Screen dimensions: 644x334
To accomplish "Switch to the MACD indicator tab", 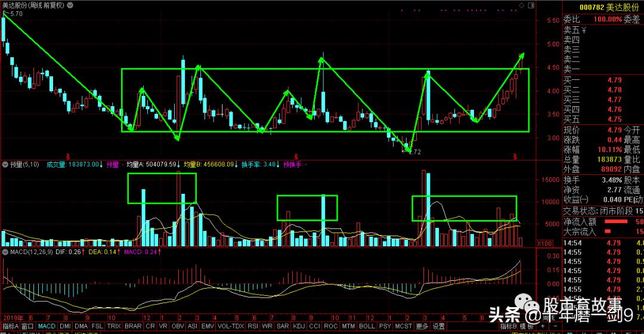I will tap(47, 326).
